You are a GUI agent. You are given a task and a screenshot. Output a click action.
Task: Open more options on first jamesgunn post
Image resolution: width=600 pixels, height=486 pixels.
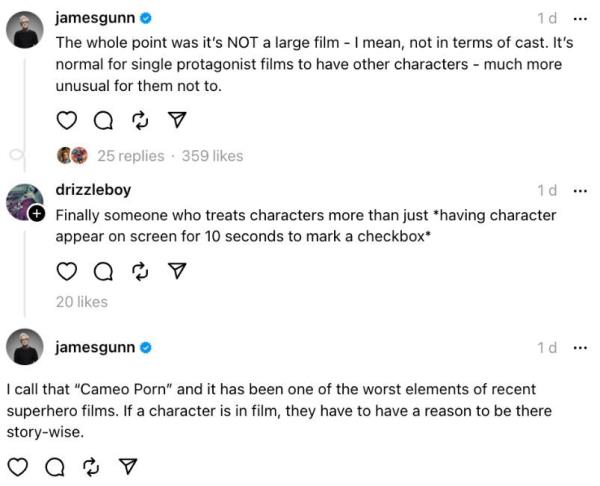click(x=580, y=18)
